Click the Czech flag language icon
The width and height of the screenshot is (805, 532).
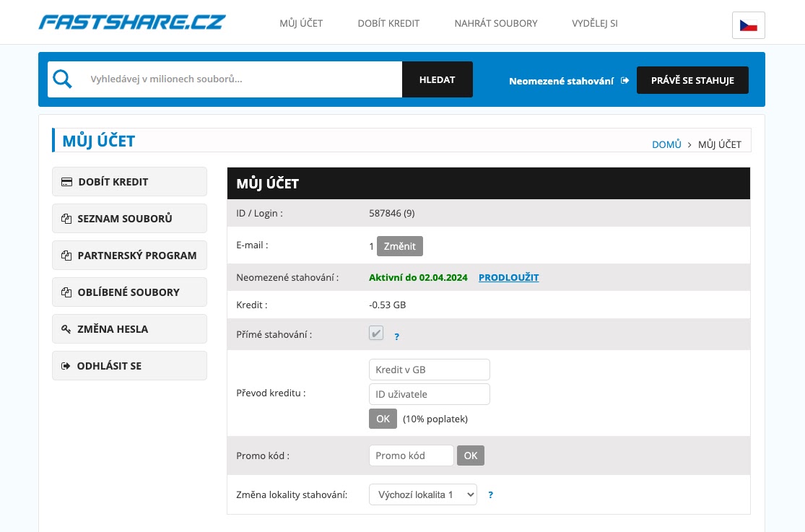point(748,25)
